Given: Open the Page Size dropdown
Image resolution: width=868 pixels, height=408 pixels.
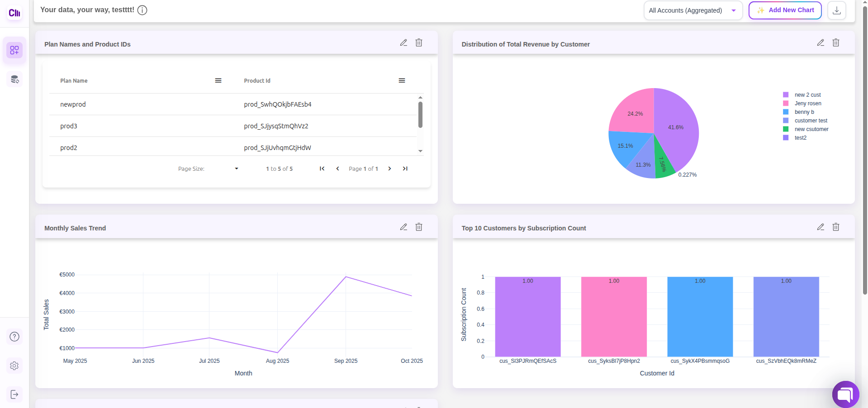Looking at the screenshot, I should 236,169.
